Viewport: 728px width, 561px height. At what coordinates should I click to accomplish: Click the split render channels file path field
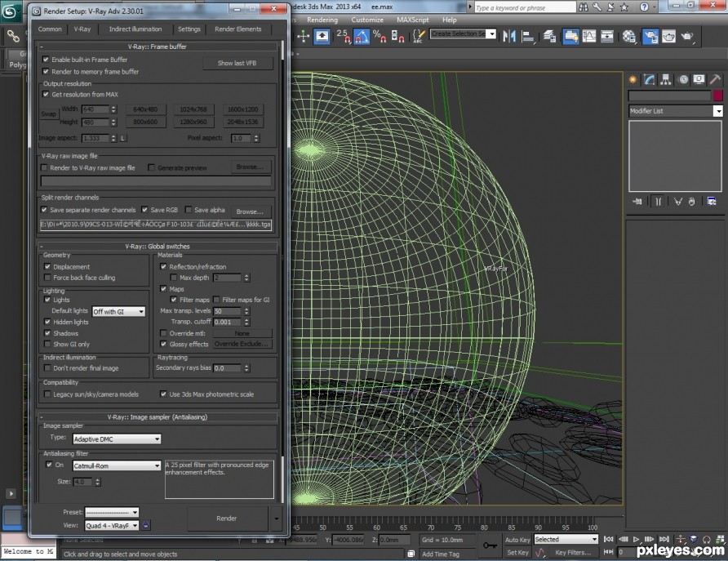(156, 225)
